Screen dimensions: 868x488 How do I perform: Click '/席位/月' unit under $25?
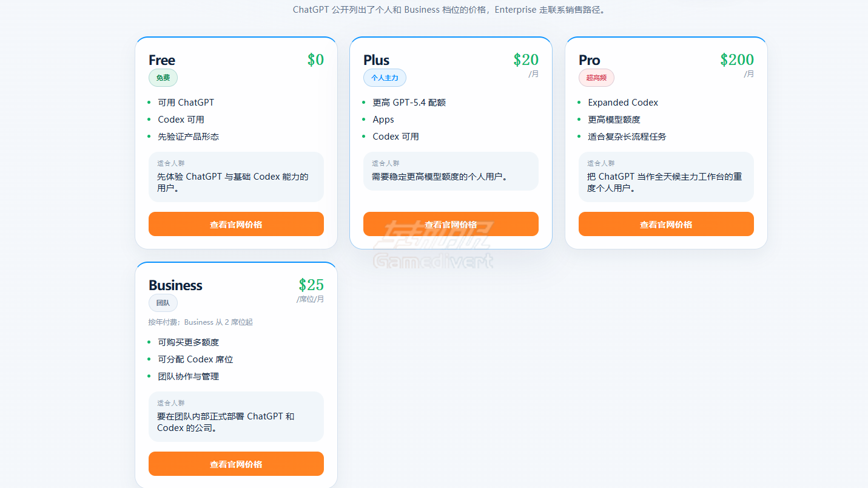(x=310, y=299)
